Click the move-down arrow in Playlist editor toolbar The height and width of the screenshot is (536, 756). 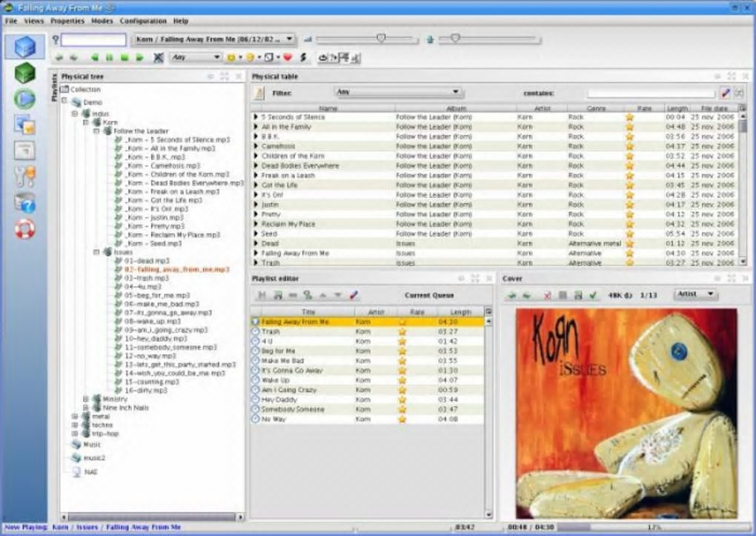pos(338,295)
